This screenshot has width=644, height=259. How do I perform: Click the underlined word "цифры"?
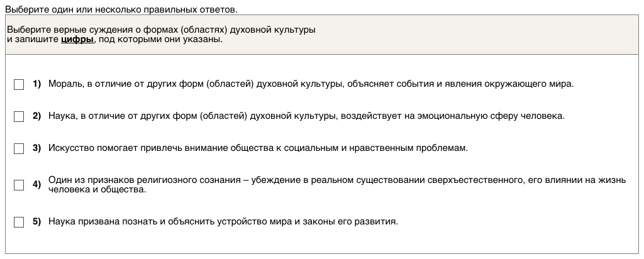(77, 39)
